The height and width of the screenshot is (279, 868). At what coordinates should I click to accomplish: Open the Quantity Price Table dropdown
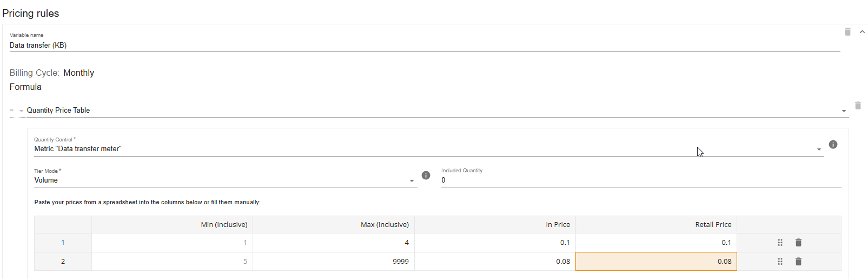click(438, 111)
